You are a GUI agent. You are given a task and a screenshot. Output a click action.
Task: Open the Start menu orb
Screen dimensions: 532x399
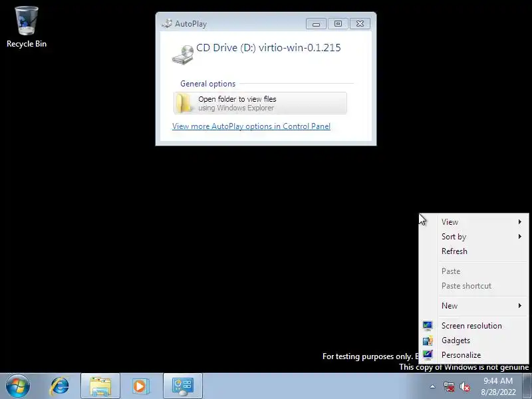pyautogui.click(x=18, y=386)
